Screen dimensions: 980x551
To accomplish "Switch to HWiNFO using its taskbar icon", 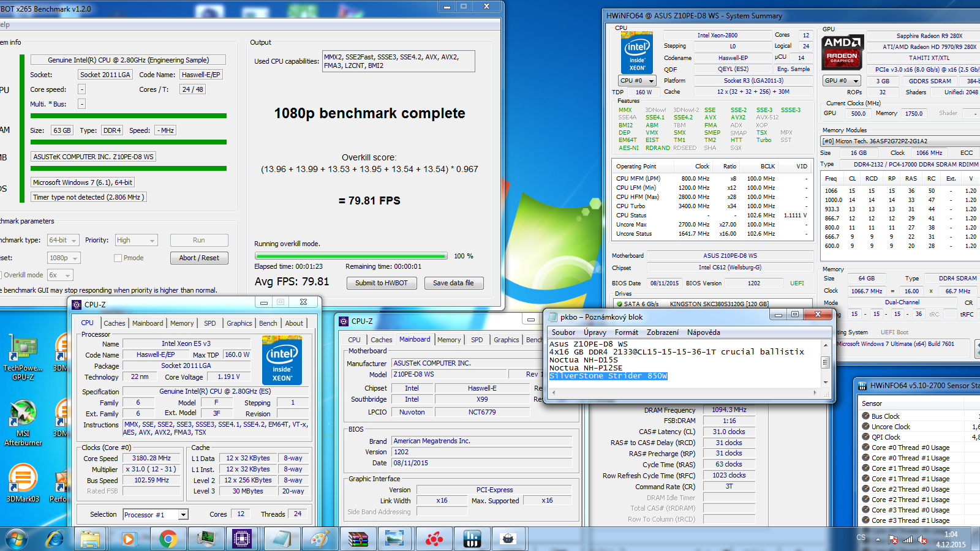I will (x=472, y=539).
